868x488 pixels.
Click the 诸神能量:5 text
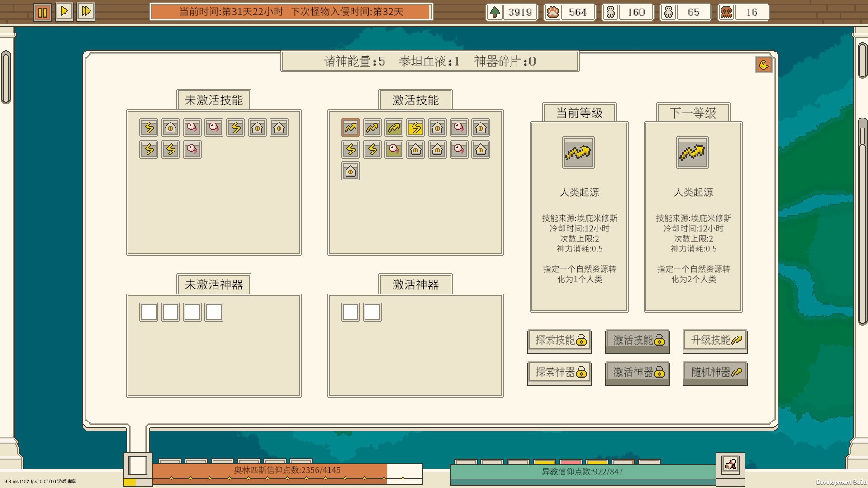tap(355, 62)
